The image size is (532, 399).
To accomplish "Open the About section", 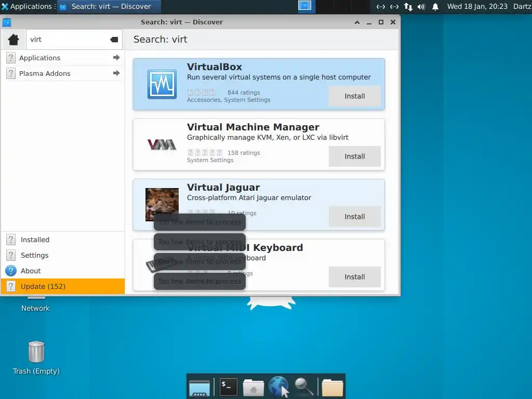I will [x=63, y=271].
